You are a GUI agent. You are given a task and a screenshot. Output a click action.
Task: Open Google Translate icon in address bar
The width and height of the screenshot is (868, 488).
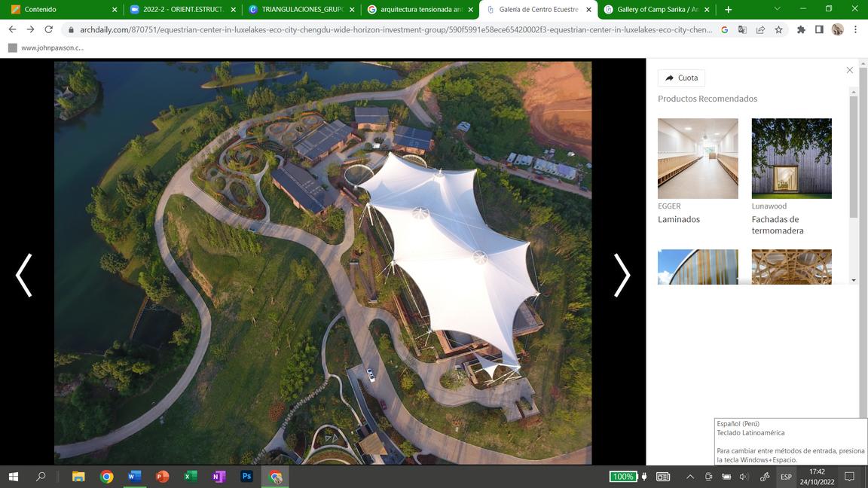[742, 30]
